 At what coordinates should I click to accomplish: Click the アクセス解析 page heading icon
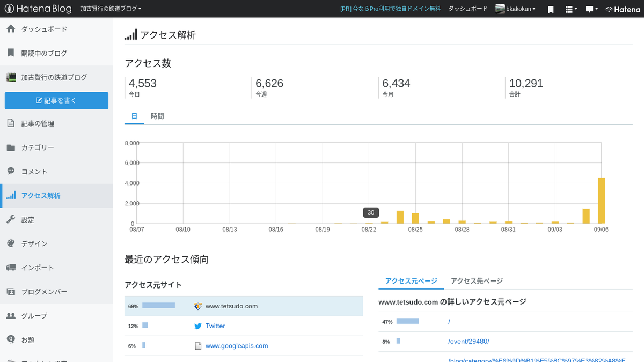pyautogui.click(x=131, y=34)
